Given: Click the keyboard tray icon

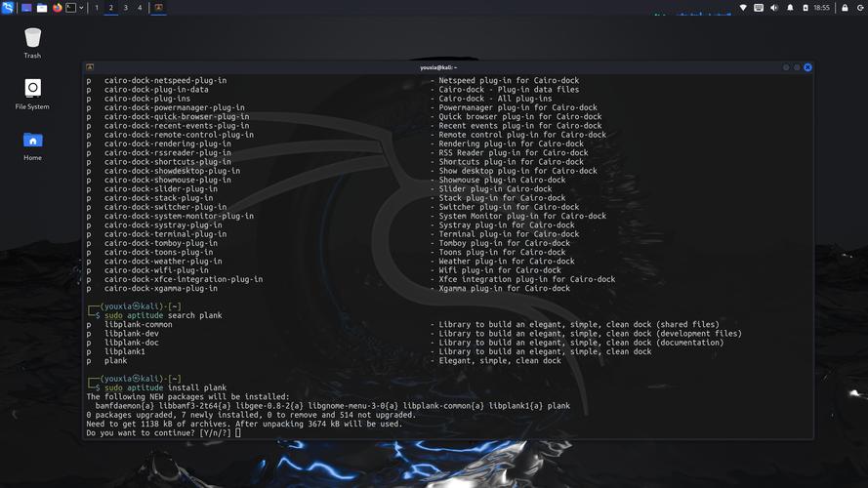Looking at the screenshot, I should pyautogui.click(x=759, y=8).
